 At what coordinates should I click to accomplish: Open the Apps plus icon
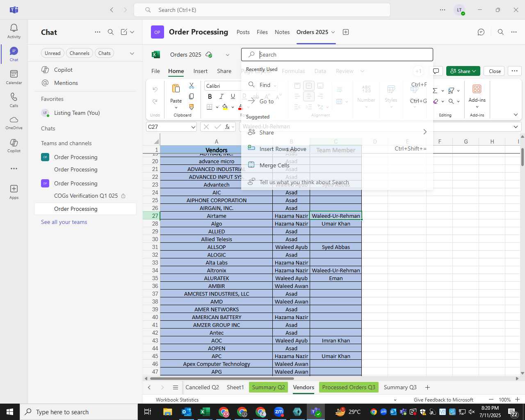click(14, 192)
